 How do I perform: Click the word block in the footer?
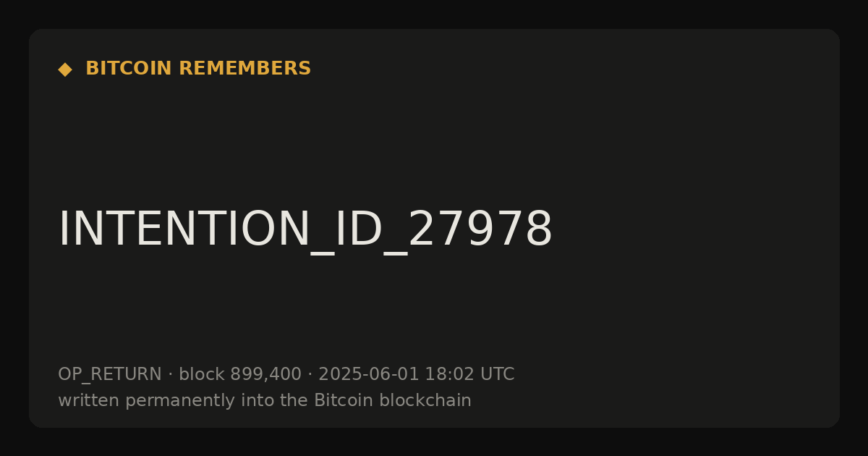[x=202, y=374]
